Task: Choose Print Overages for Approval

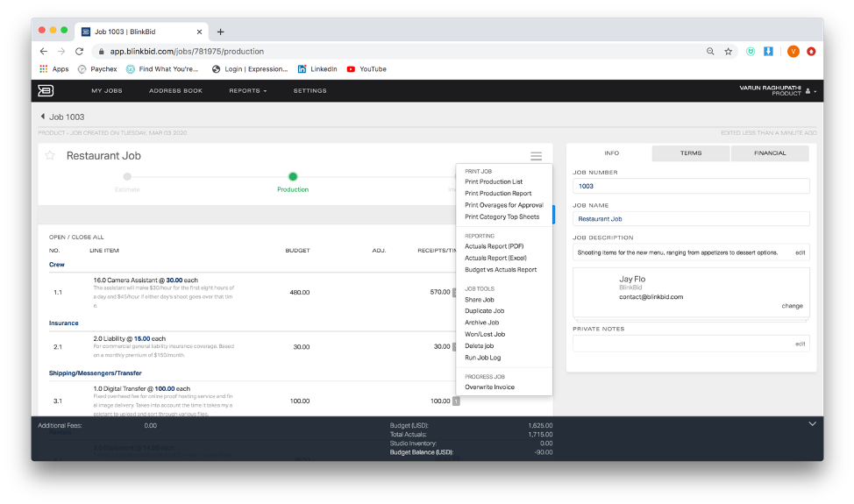Action: pyautogui.click(x=504, y=205)
